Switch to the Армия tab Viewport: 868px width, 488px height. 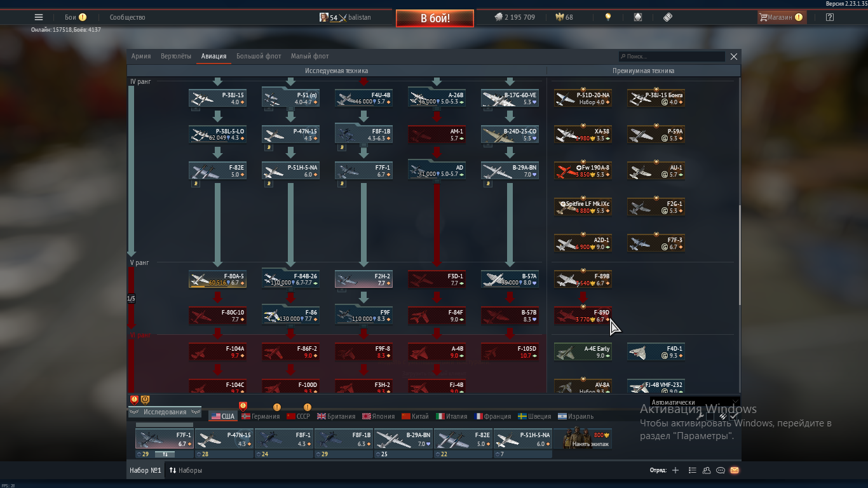click(x=141, y=56)
